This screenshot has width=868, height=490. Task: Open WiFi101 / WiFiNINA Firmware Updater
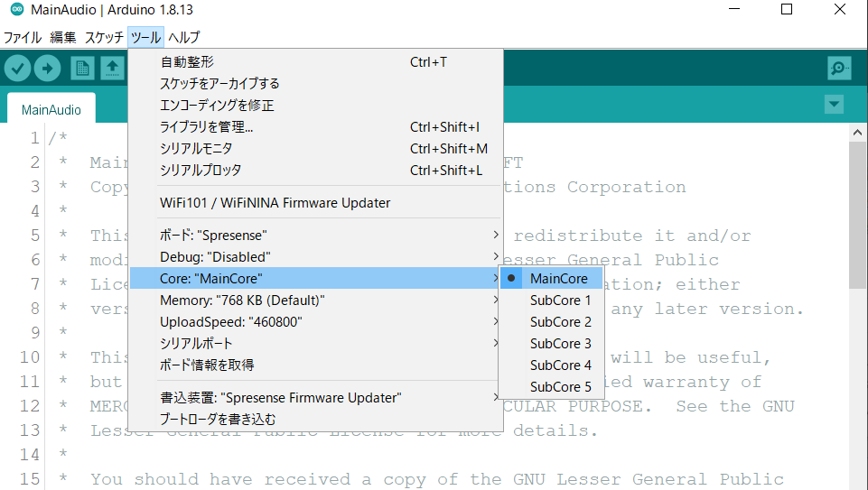point(316,202)
